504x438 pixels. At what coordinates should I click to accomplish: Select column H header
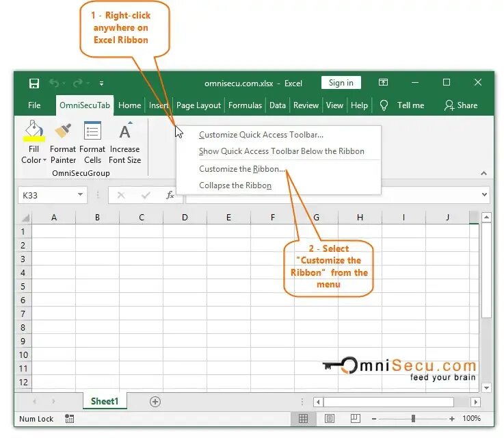click(360, 218)
